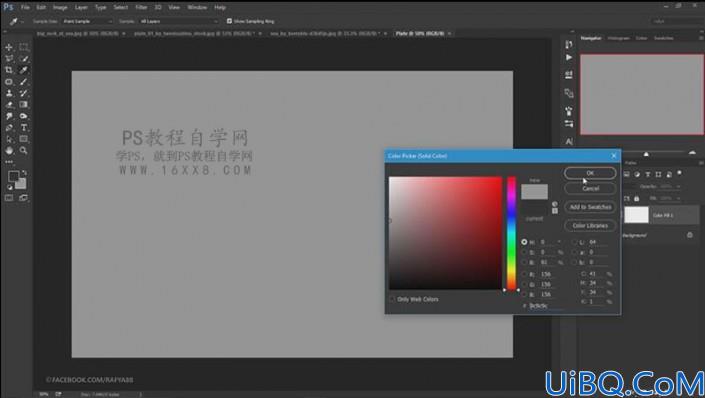
Task: Change screen mode icon at toolbar bottom
Action: (x=23, y=198)
